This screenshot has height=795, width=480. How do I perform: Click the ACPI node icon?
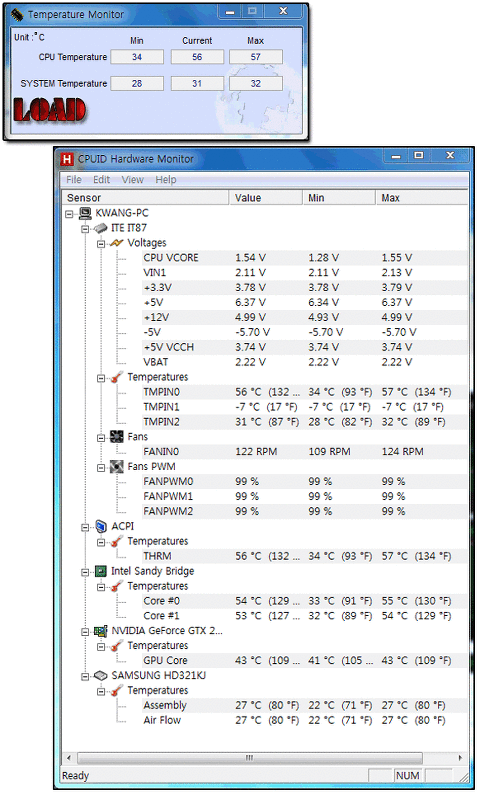(101, 526)
